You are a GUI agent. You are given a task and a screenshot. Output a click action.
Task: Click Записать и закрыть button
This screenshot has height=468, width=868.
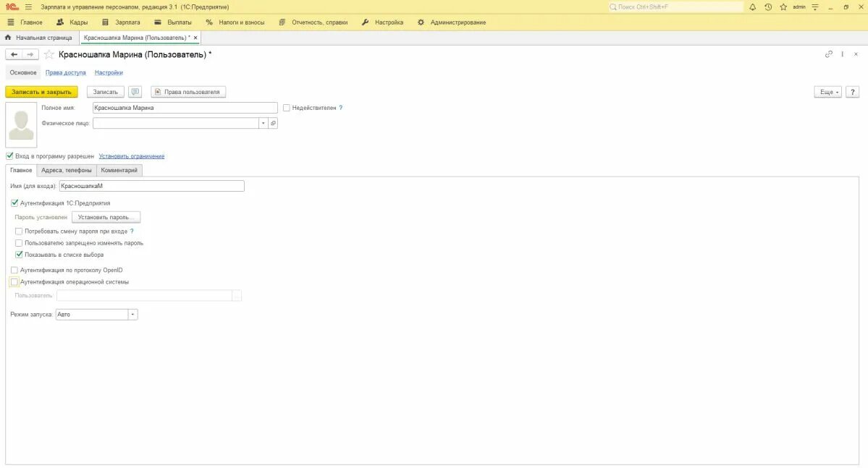41,92
